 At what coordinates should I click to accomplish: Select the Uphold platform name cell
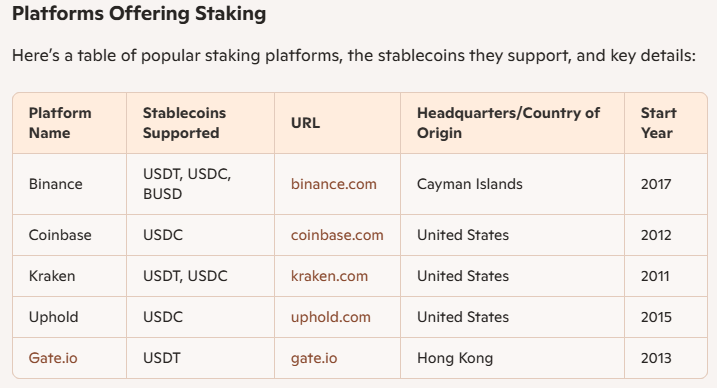[x=70, y=317]
